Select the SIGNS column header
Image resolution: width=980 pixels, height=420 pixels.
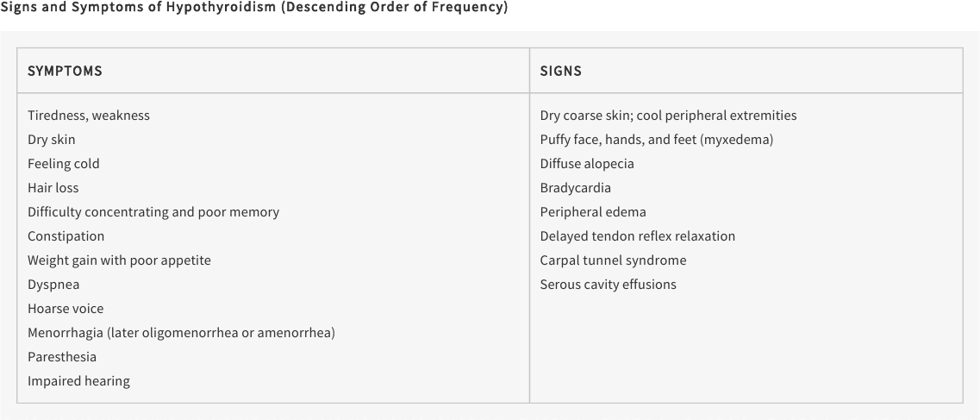point(560,71)
